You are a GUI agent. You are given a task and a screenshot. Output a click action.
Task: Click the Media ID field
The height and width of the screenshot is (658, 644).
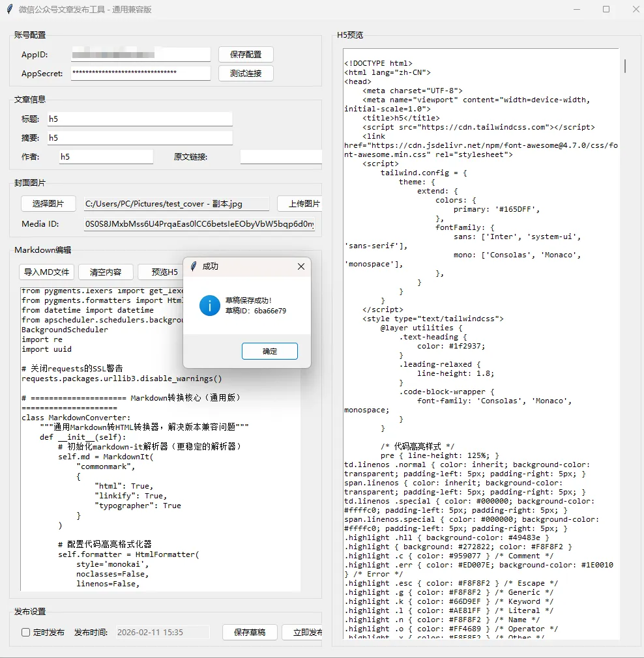pos(199,223)
